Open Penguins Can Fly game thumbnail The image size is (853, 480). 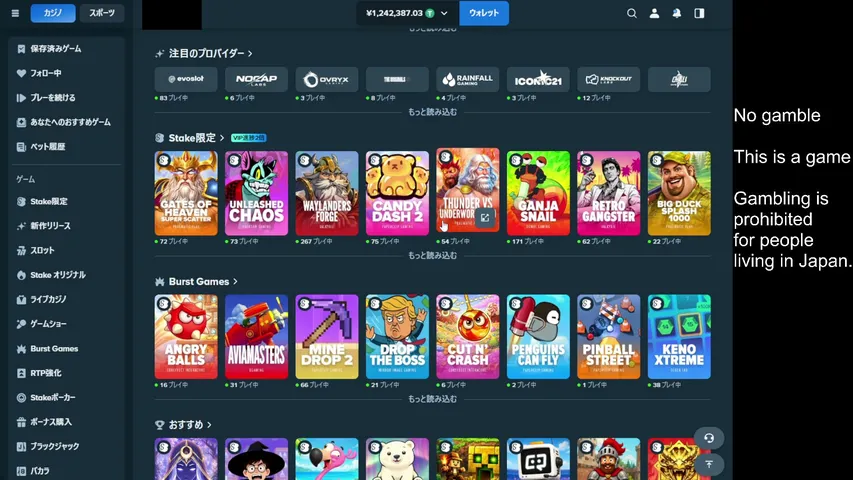(x=538, y=337)
